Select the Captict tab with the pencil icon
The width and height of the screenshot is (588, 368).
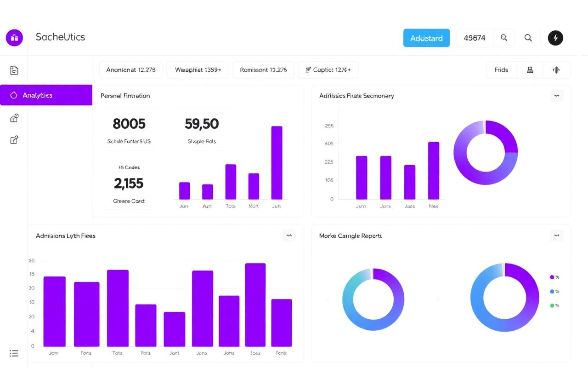(328, 70)
